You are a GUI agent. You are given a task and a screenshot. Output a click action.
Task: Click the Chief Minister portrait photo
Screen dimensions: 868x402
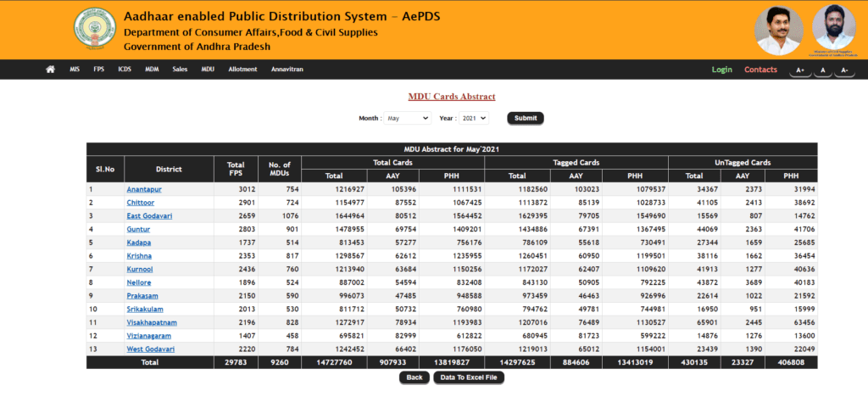click(x=779, y=31)
